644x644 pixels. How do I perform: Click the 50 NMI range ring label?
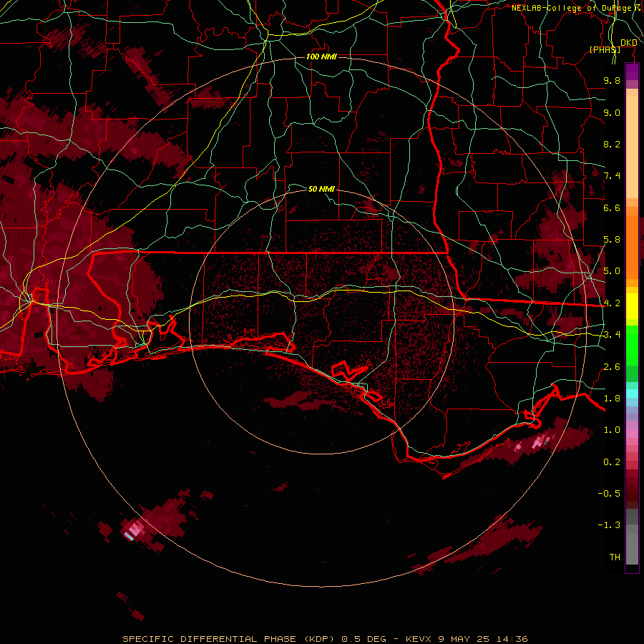321,189
